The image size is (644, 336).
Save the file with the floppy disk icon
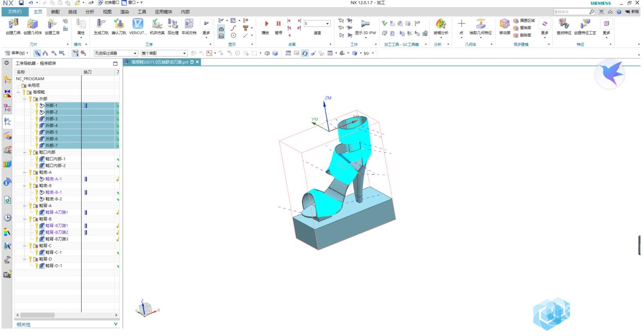(x=21, y=3)
